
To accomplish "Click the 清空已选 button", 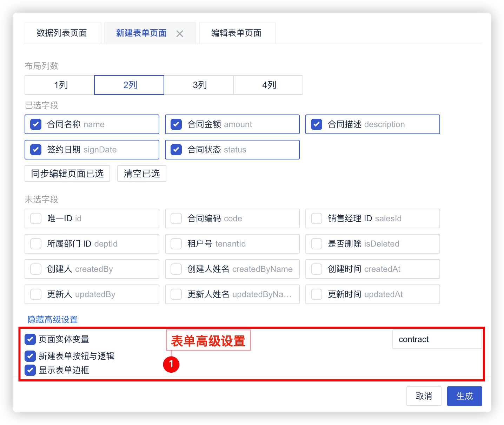I will pyautogui.click(x=141, y=174).
